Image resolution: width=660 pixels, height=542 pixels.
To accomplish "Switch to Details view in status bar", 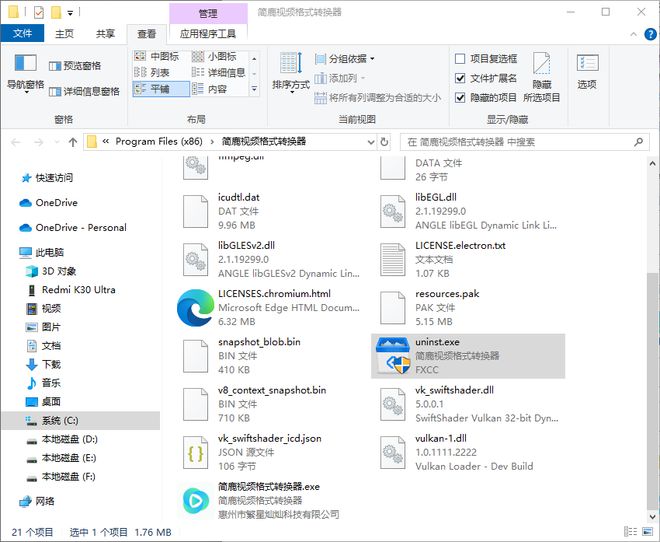I will tap(630, 532).
